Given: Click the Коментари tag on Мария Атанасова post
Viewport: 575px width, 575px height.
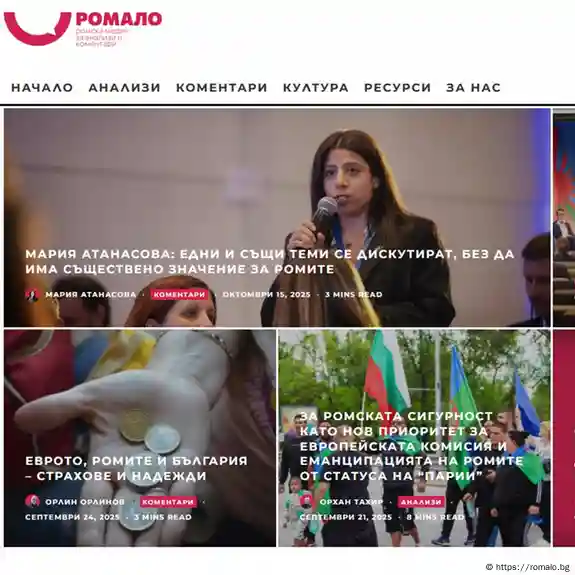Looking at the screenshot, I should (x=179, y=294).
